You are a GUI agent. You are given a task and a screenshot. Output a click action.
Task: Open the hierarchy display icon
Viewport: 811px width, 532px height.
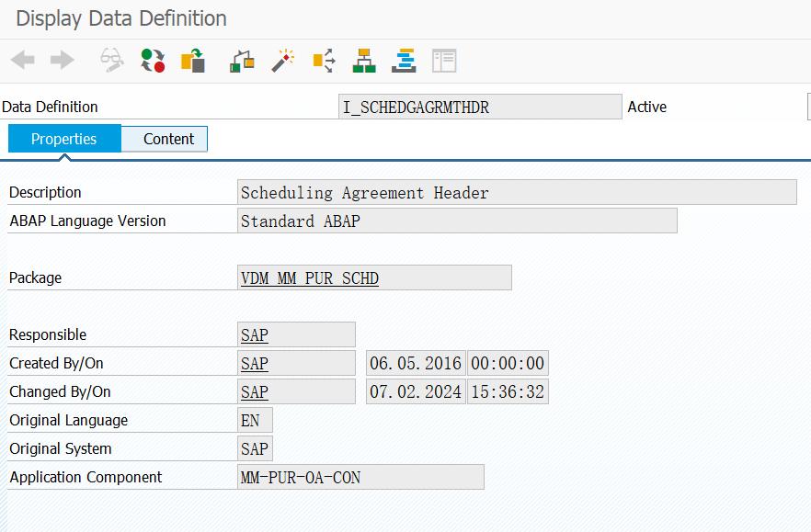pyautogui.click(x=239, y=60)
